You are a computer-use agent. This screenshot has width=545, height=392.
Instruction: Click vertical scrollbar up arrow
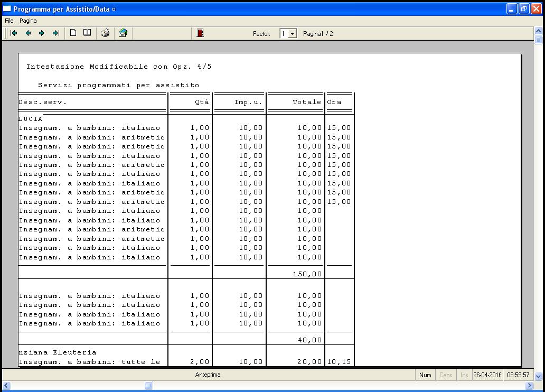(x=538, y=31)
